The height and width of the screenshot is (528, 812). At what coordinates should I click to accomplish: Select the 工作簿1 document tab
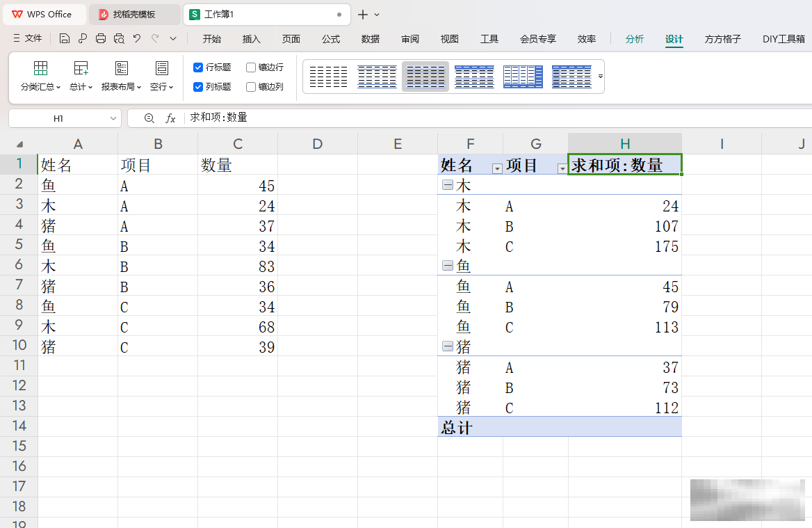[x=266, y=15]
